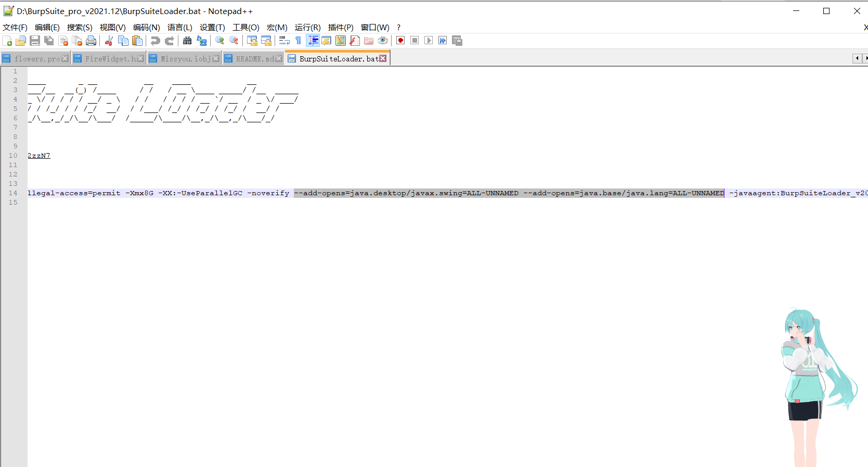868x467 pixels.
Task: Open the 搜索(S) menu
Action: click(x=80, y=27)
